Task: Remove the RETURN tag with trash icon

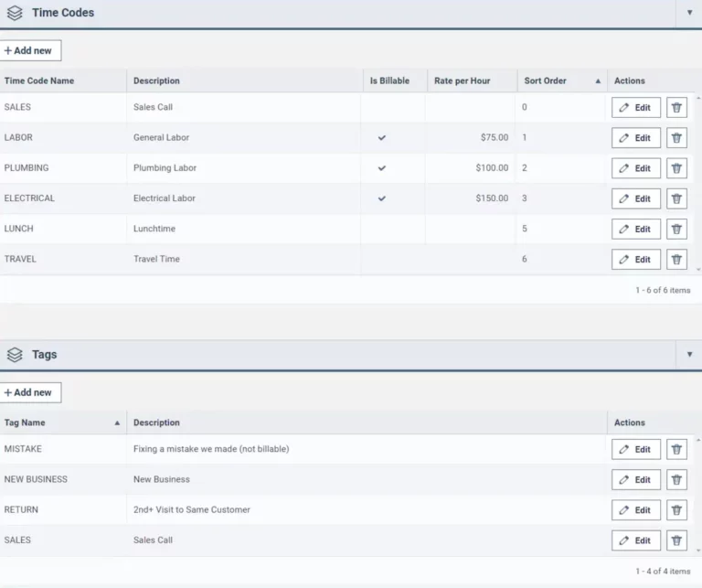Action: coord(676,510)
